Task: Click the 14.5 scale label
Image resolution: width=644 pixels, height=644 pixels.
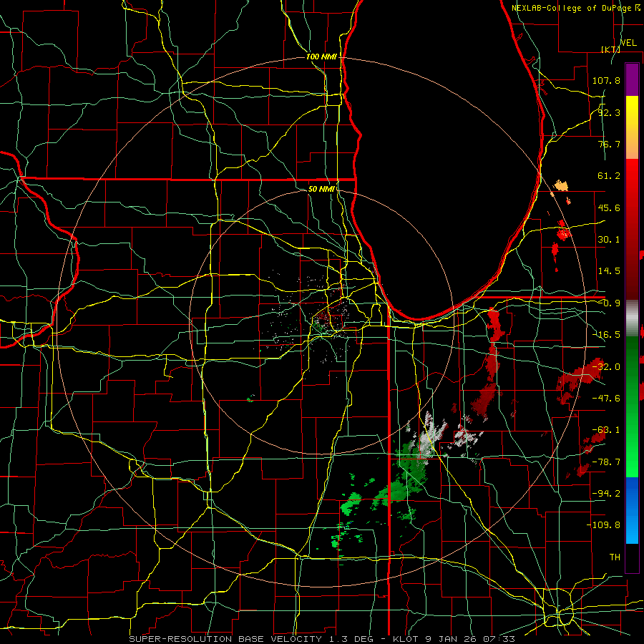Action: tap(609, 271)
